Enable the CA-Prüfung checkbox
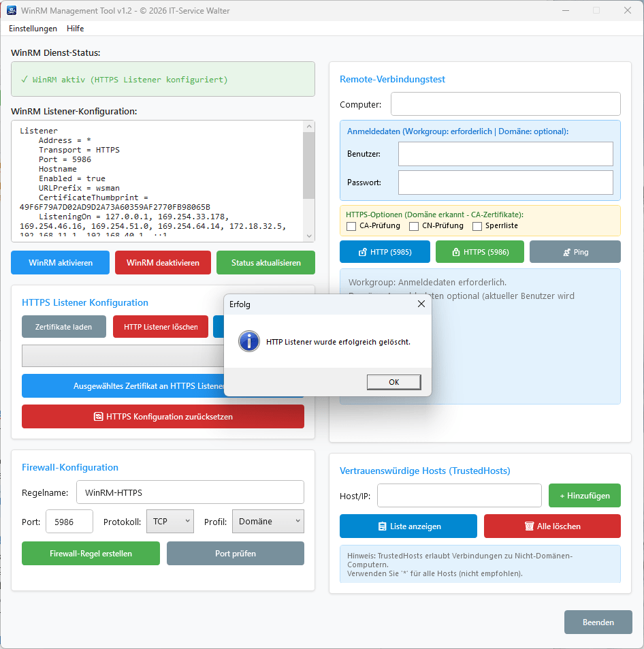Viewport: 644px width, 649px height. pos(351,226)
